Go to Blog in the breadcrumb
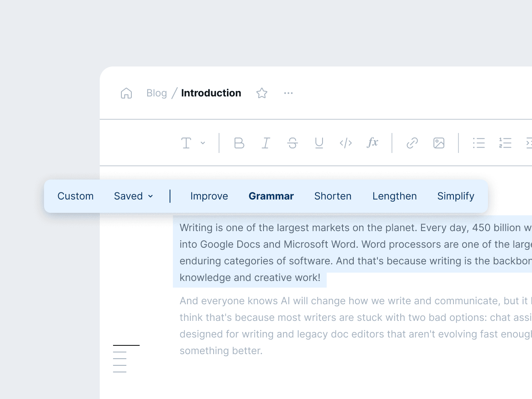 point(157,93)
